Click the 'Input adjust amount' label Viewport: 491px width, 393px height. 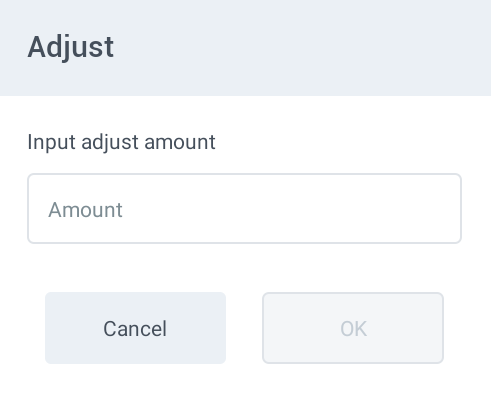point(121,142)
